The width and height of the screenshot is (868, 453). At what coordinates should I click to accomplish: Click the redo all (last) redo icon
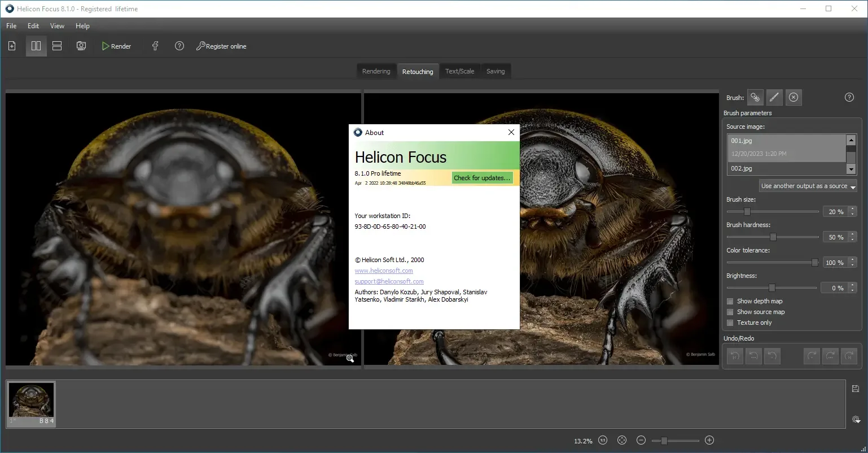849,356
